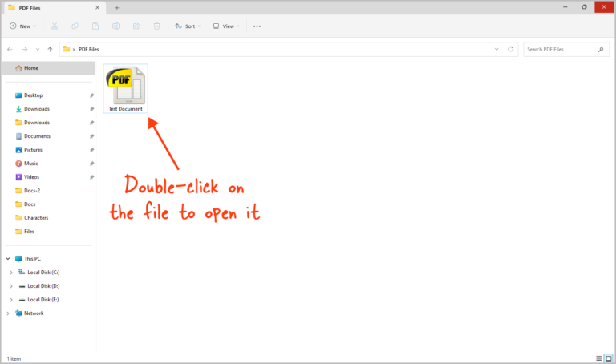Click the pin icon beside Documents
Screen dimensions: 616x364
point(91,136)
